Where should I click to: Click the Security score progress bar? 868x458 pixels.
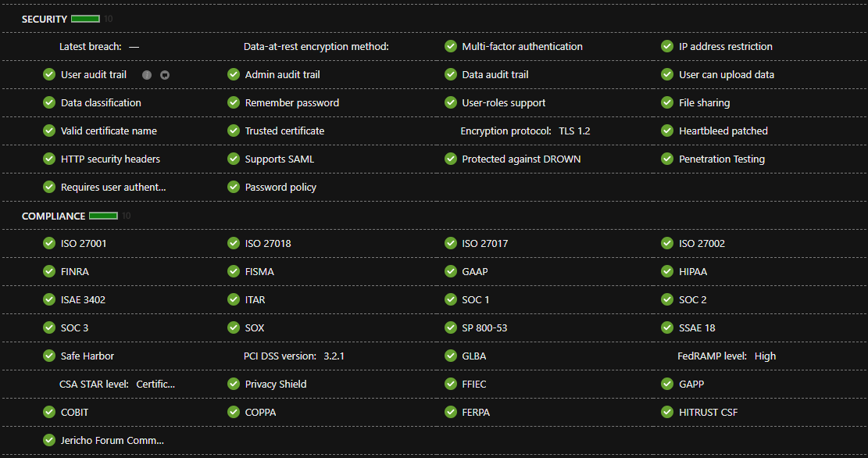85,19
